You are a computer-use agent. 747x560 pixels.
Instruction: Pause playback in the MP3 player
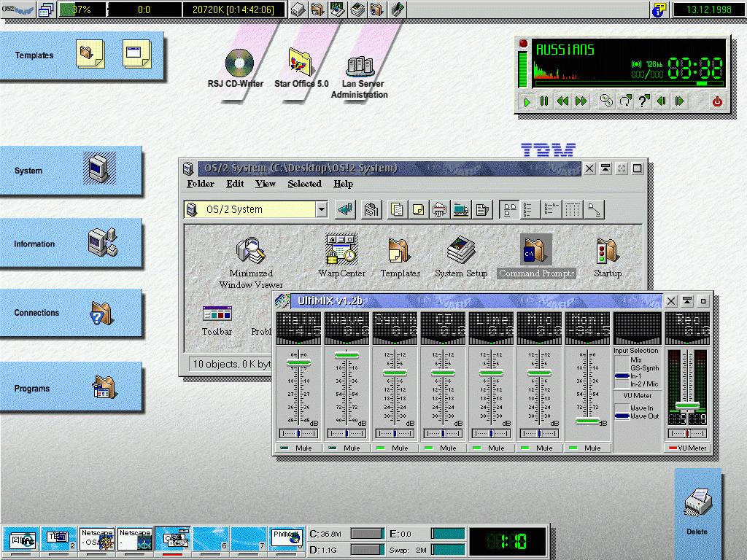(x=544, y=101)
